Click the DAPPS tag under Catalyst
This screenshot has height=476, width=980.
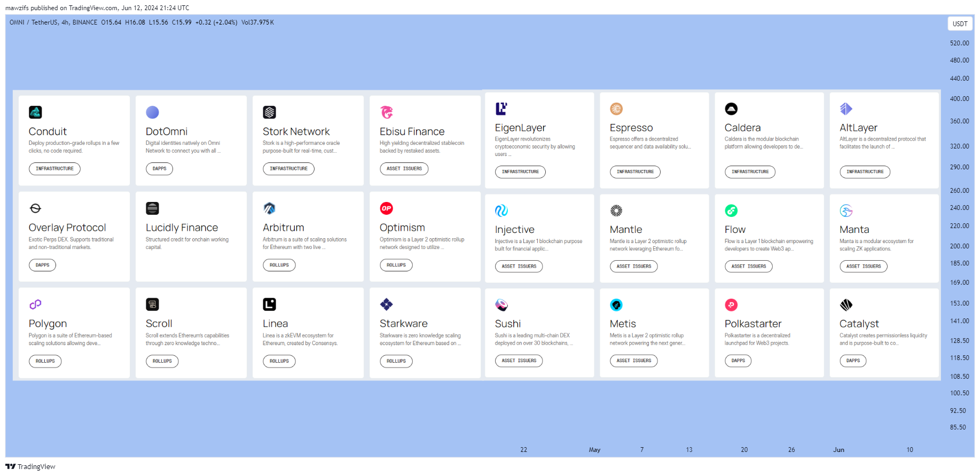tap(853, 361)
